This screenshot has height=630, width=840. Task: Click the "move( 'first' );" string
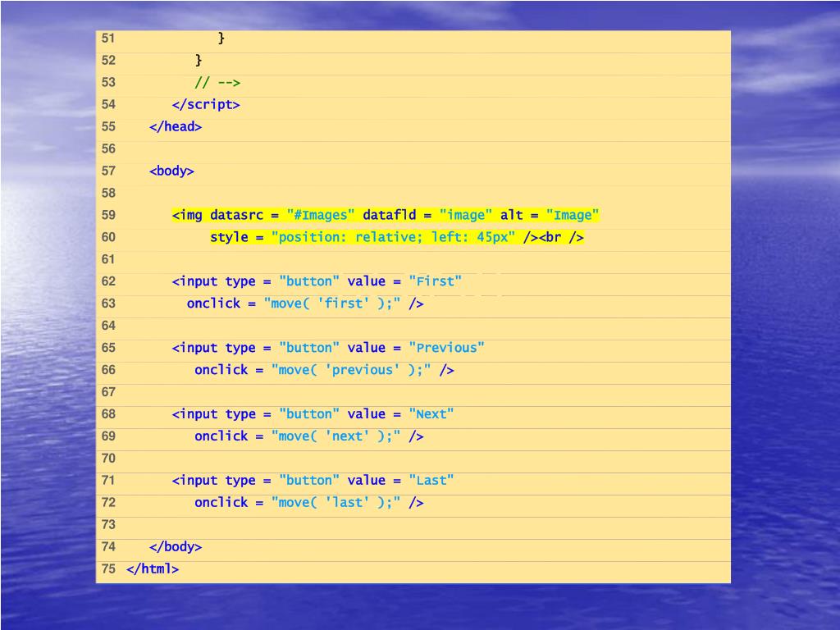[332, 304]
